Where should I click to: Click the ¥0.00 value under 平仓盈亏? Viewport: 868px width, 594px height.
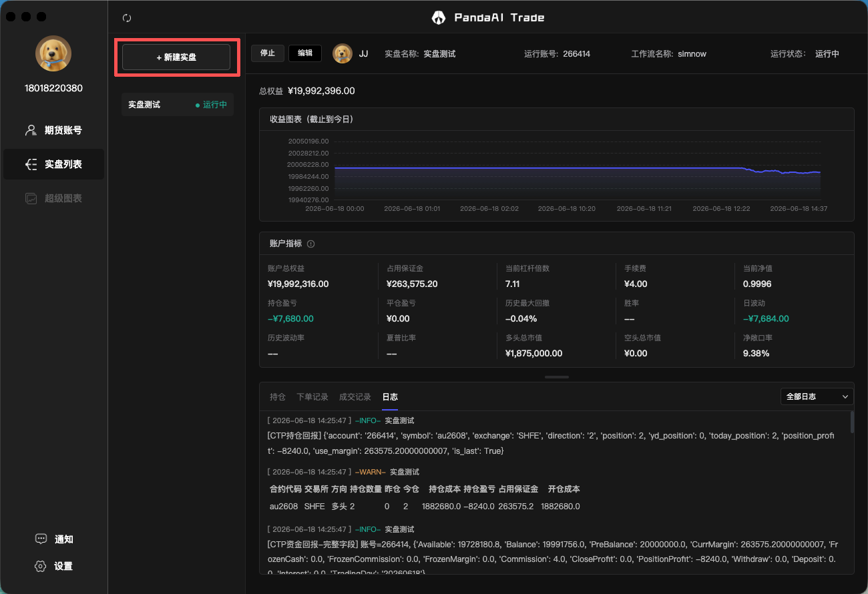[398, 318]
